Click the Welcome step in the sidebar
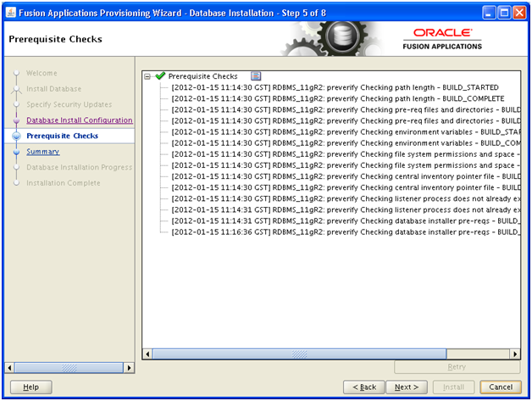532x401 pixels. click(42, 73)
